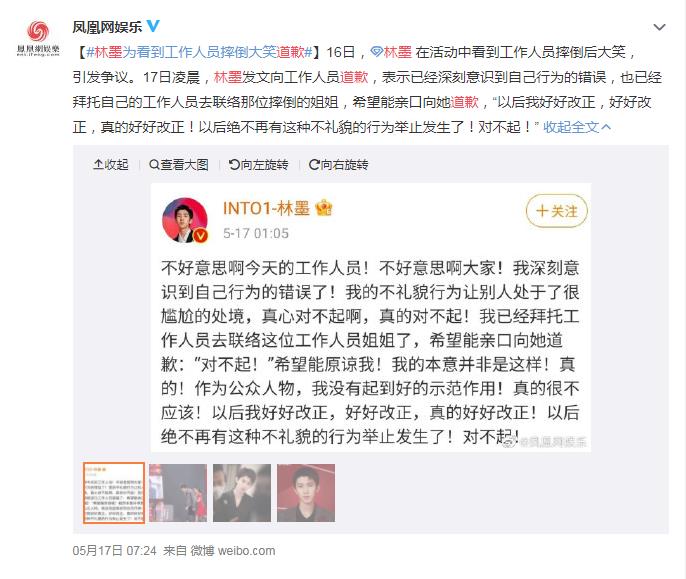Collapse the image viewer with 收起
This screenshot has height=579, width=686.
111,165
